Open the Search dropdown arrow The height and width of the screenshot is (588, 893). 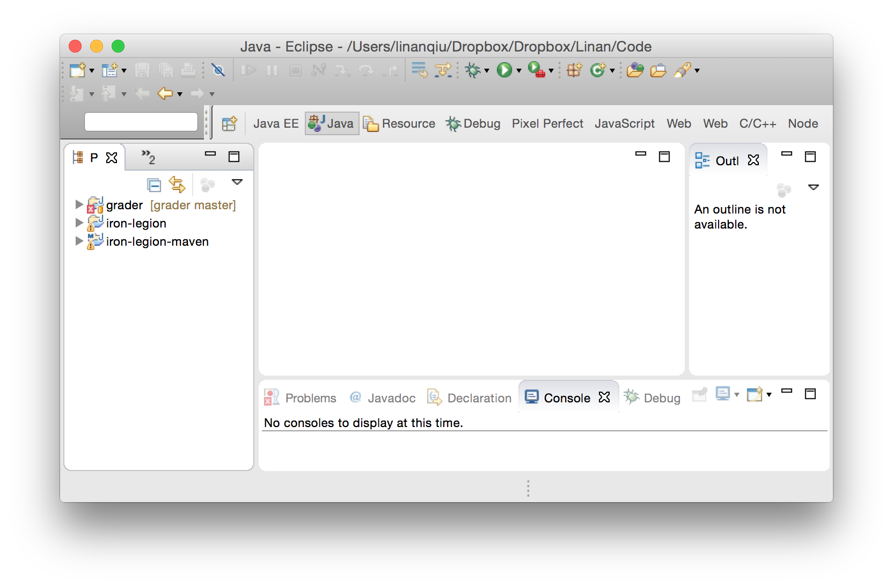pos(697,70)
